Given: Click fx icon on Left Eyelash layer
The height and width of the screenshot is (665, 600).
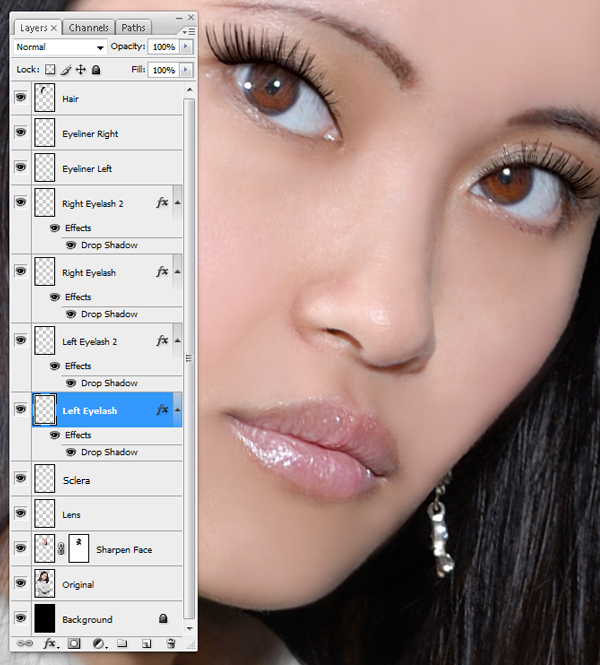Looking at the screenshot, I should [x=162, y=410].
